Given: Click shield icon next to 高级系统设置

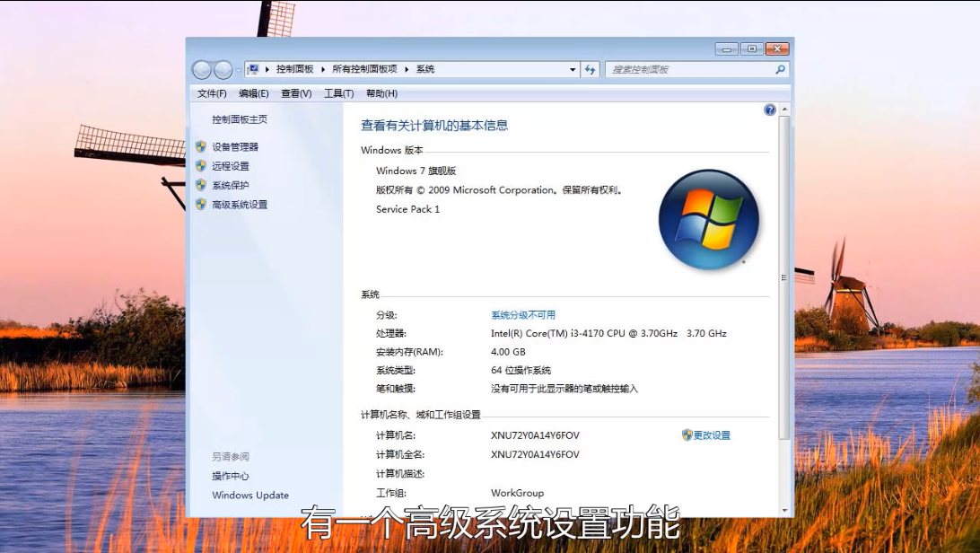Looking at the screenshot, I should coord(201,205).
